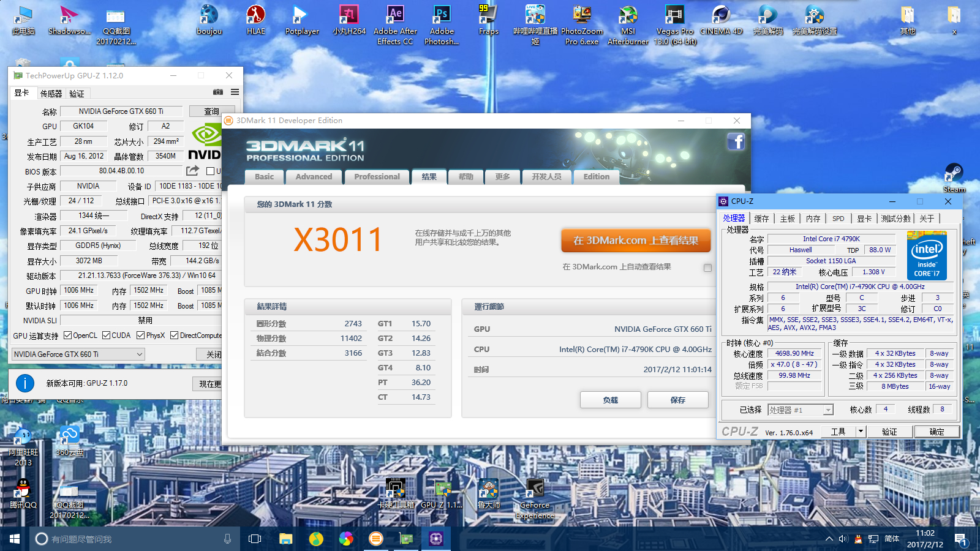Select the X3011 score text in 3DMark
This screenshot has height=551, width=980.
338,239
